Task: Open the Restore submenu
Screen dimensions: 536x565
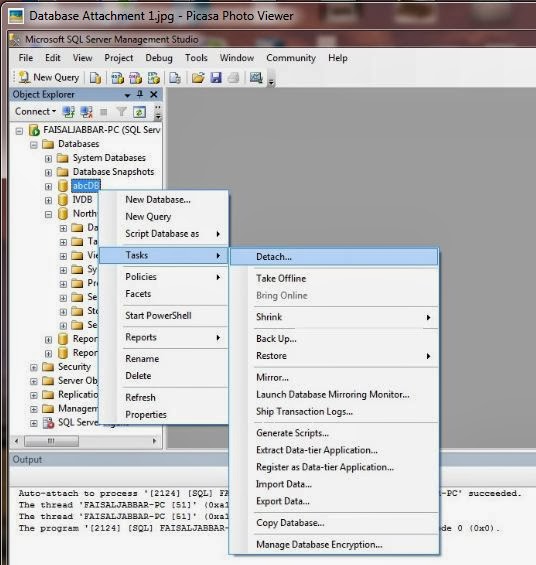Action: [x=334, y=356]
